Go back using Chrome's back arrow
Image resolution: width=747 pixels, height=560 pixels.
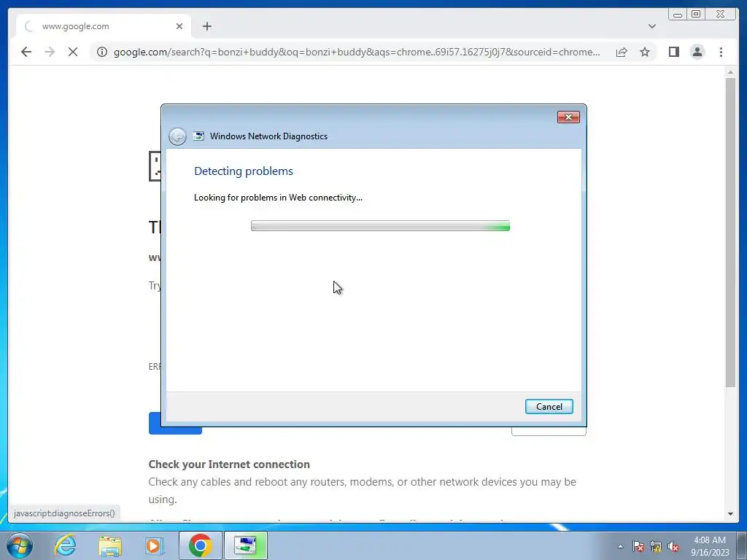click(x=26, y=52)
